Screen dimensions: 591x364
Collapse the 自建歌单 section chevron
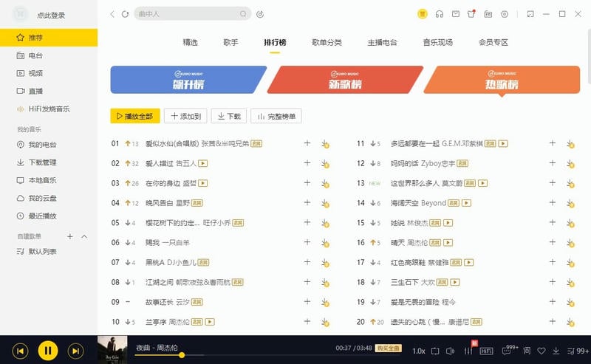(x=84, y=236)
